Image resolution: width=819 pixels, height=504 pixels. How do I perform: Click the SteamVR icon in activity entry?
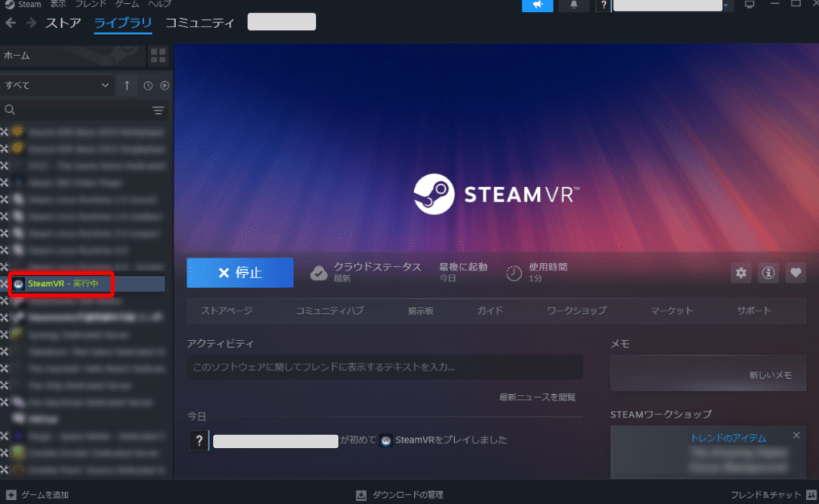click(x=386, y=440)
